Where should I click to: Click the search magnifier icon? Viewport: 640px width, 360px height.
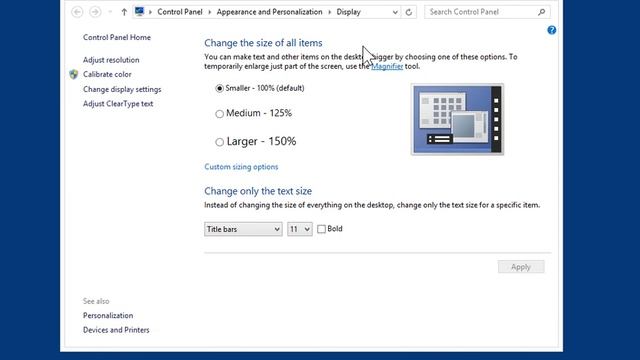(x=541, y=12)
